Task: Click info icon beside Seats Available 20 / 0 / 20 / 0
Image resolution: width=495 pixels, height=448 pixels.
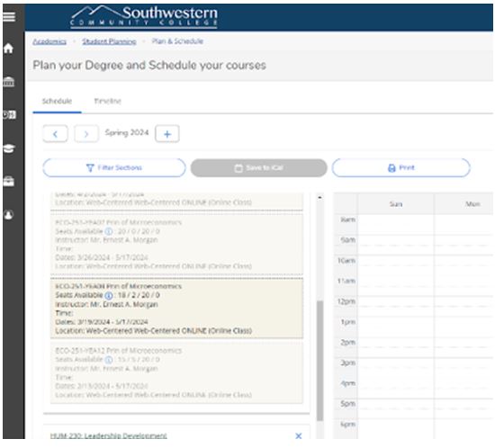Action: coord(109,231)
